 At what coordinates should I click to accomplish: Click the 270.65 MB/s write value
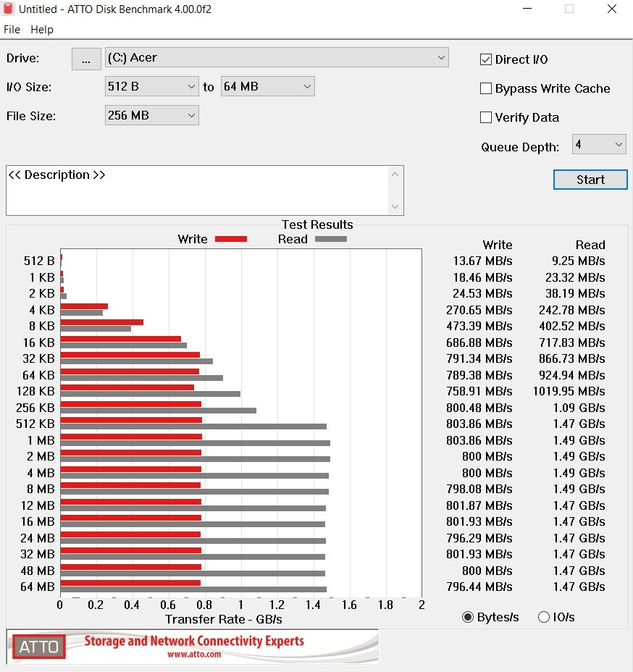coord(479,310)
